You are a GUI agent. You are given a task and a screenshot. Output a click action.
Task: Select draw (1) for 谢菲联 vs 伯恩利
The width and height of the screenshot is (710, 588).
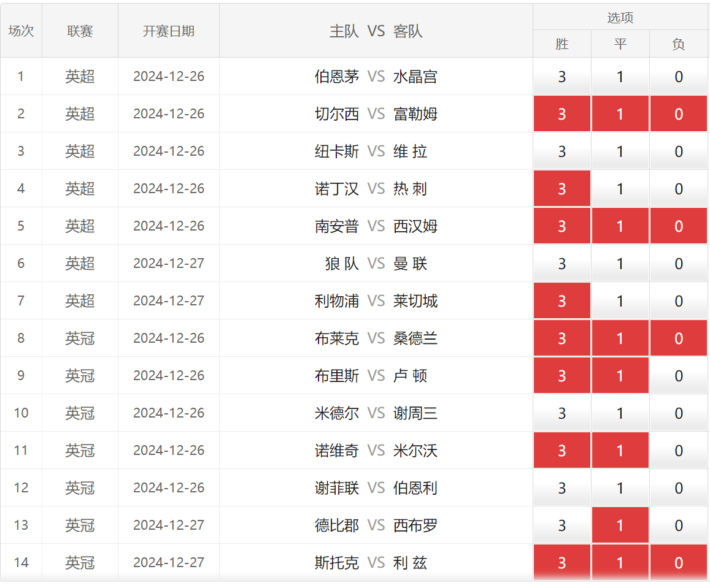620,487
